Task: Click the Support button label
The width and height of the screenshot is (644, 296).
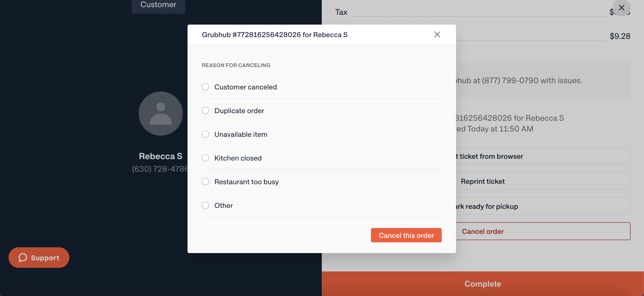Action: pos(45,258)
